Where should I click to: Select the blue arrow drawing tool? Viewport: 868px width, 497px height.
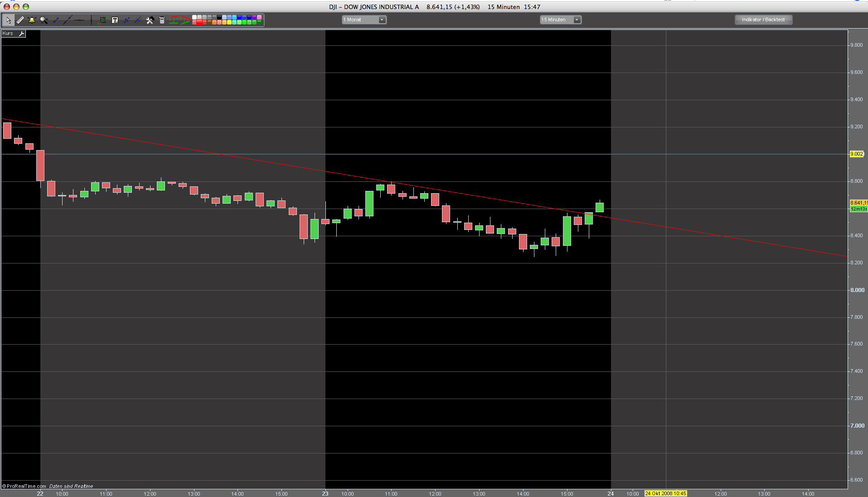(x=126, y=20)
